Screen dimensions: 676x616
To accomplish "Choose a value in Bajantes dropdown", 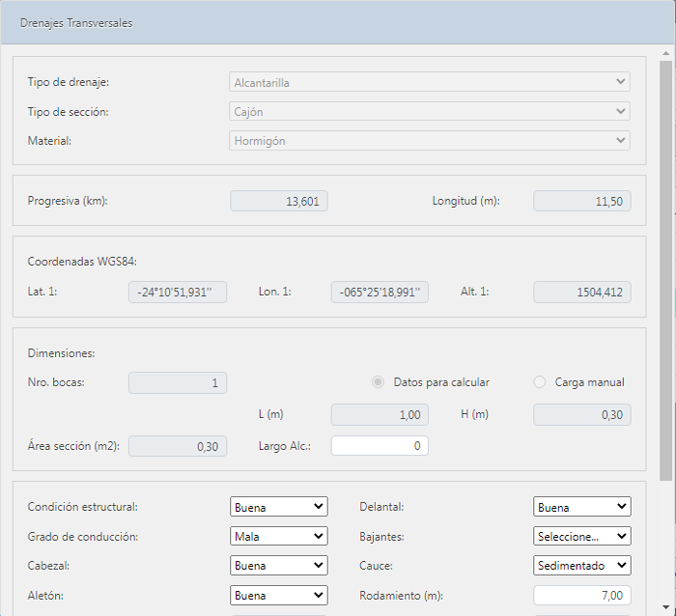I will point(582,536).
